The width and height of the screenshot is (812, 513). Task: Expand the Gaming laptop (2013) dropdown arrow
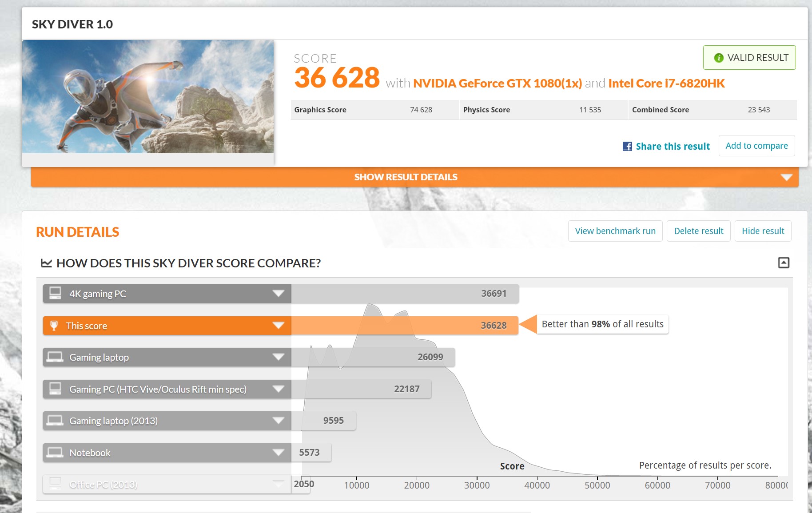(x=279, y=421)
